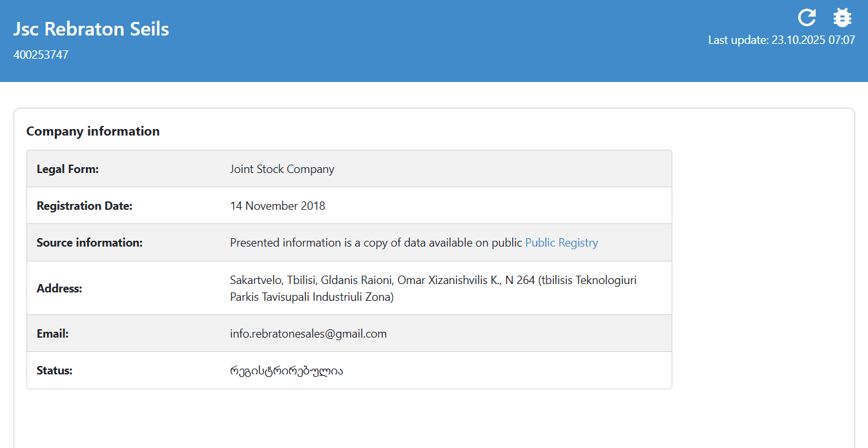Click the company ID 400253747
The height and width of the screenshot is (448, 868).
point(41,55)
